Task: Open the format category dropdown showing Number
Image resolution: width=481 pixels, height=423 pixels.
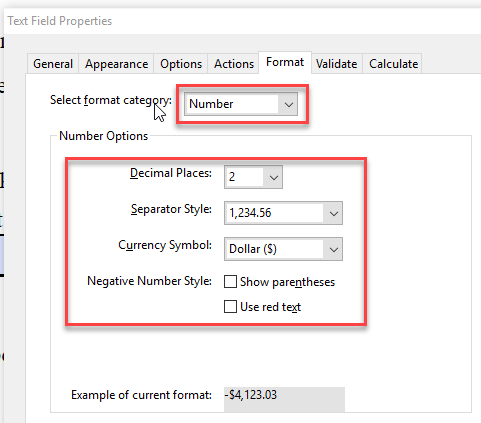Action: [241, 104]
